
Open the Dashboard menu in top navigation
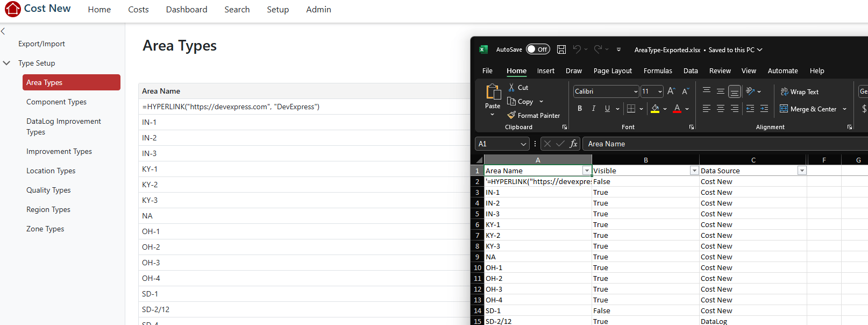(x=187, y=10)
